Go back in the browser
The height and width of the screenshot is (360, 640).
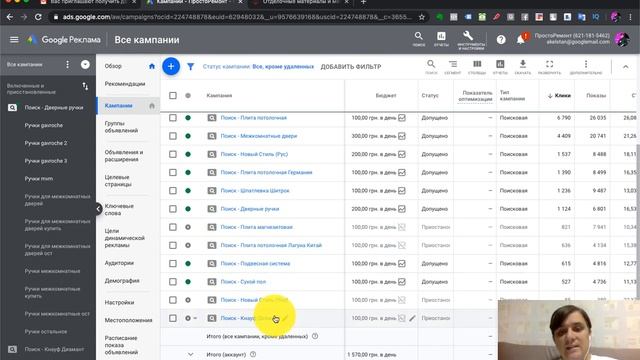[10, 17]
